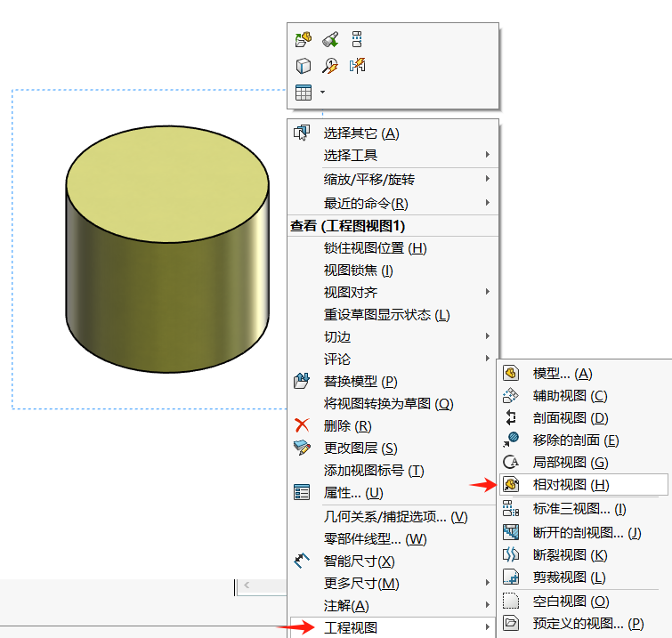The height and width of the screenshot is (638, 672).
Task: Click the magnifier with lightning icon
Action: click(330, 66)
